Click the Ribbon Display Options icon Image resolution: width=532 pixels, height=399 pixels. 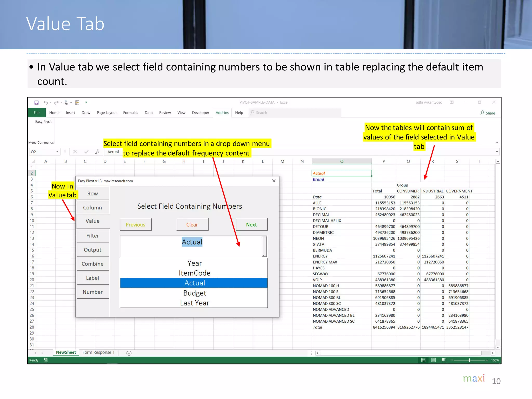point(451,102)
